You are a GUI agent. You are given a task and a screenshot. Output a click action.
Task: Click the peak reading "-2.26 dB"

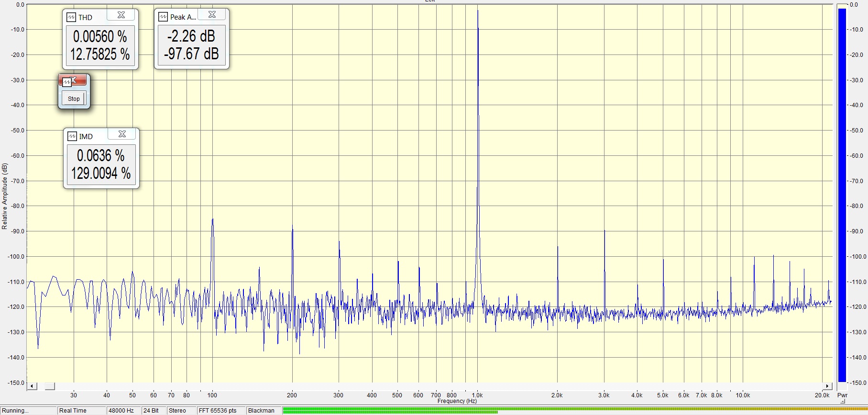coord(191,36)
